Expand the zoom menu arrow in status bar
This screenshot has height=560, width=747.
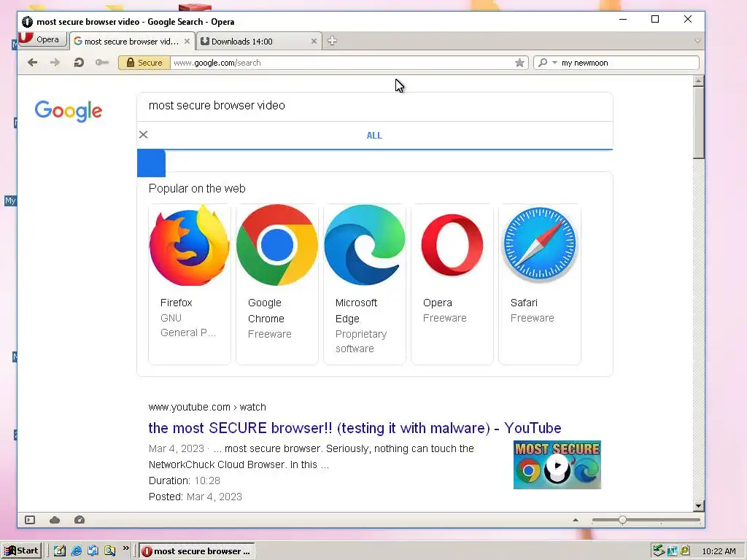click(576, 520)
